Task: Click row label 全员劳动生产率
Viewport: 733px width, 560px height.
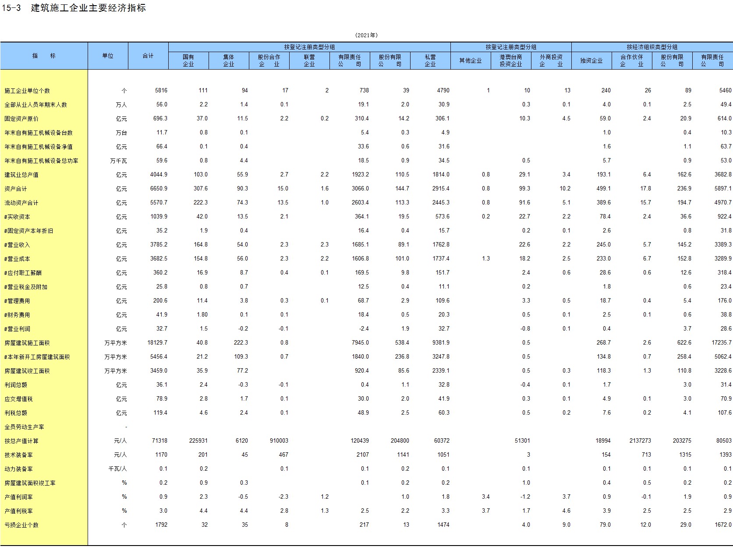Action: tap(24, 427)
